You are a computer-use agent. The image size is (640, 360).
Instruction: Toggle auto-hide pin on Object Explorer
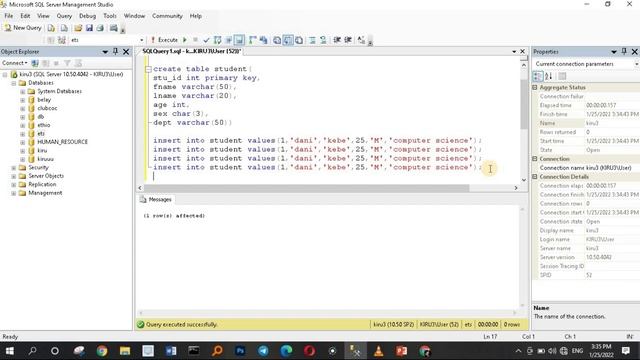[116, 51]
